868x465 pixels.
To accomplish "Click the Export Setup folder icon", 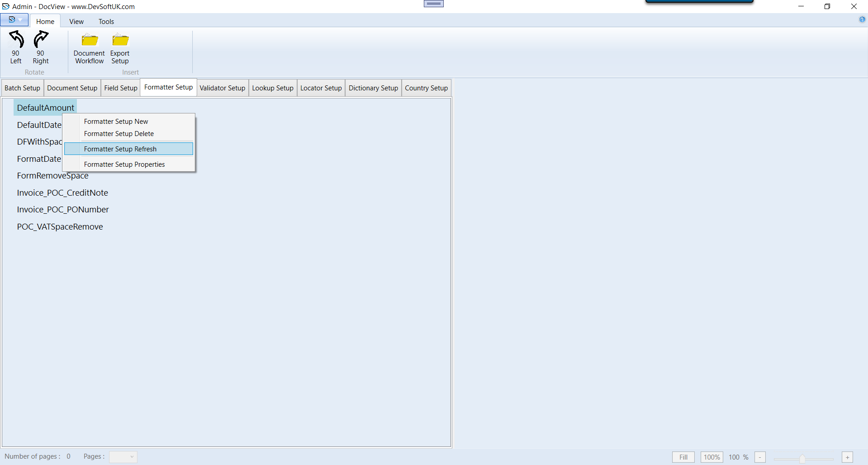I will point(120,41).
